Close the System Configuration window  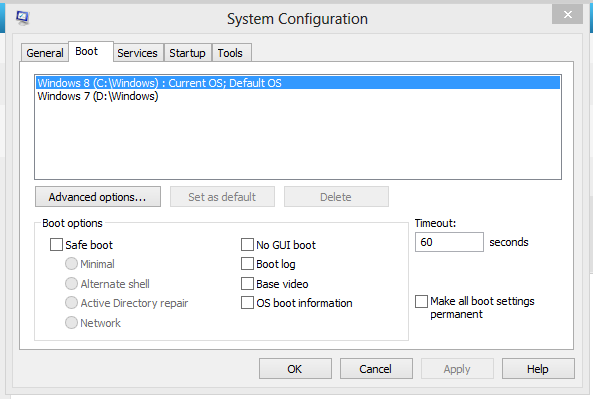(567, 14)
